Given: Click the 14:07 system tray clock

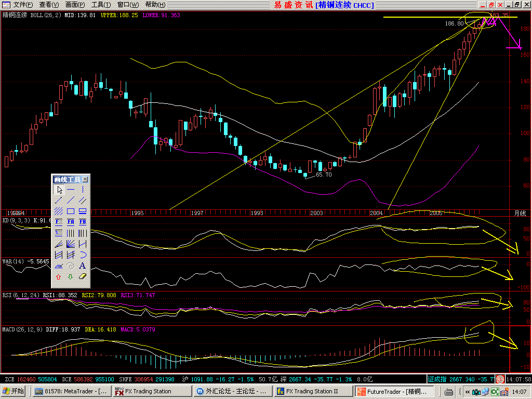Looking at the screenshot, I should tap(519, 392).
